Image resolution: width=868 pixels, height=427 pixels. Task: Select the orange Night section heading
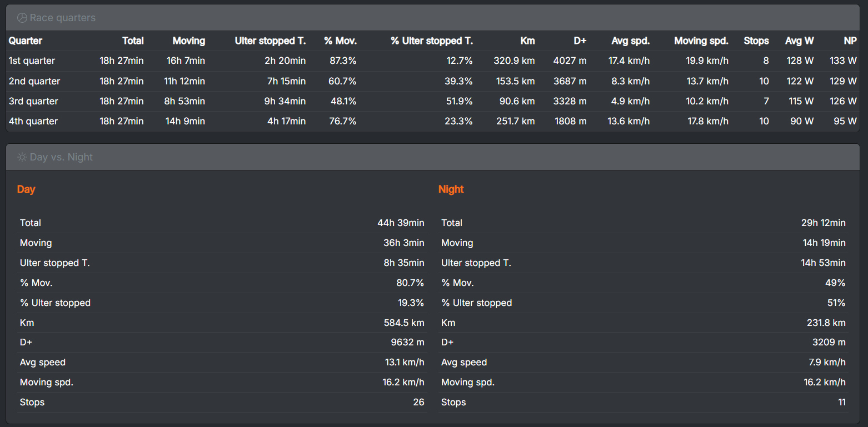(x=451, y=189)
